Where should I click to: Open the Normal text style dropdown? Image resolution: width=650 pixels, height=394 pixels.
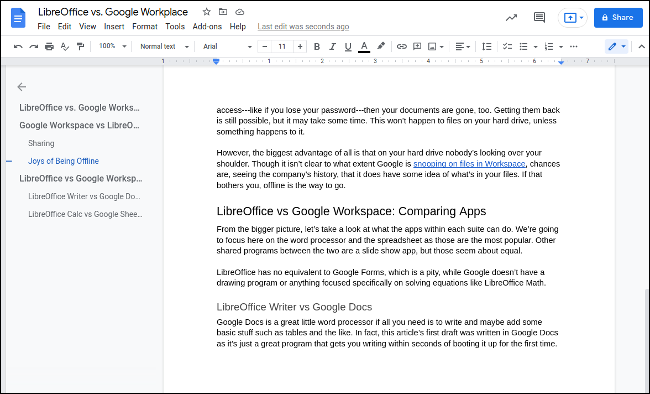[x=164, y=46]
